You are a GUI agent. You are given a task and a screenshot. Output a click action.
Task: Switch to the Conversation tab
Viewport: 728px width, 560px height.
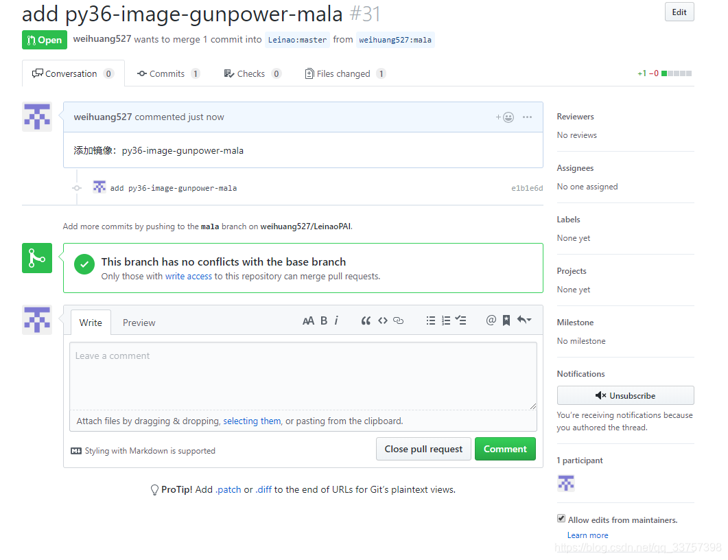click(x=73, y=73)
